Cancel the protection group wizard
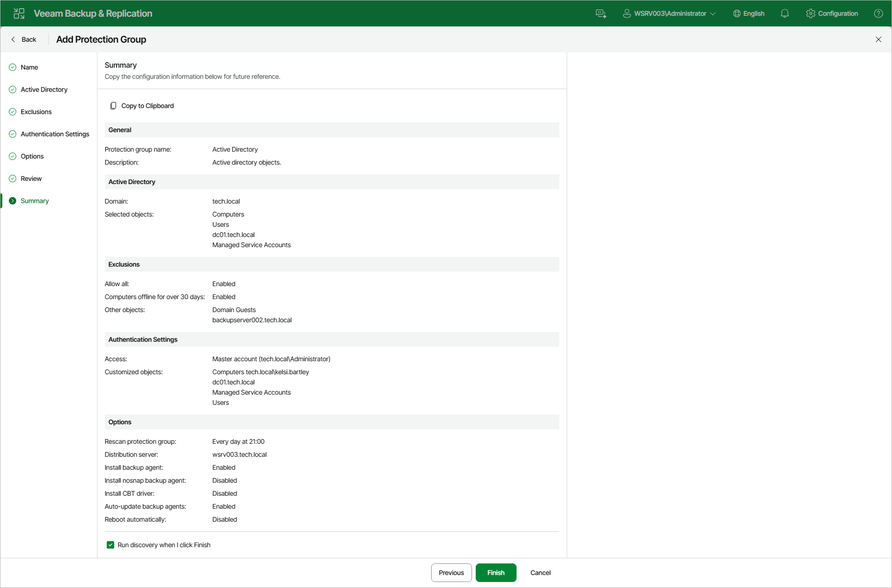The image size is (892, 588). (541, 573)
